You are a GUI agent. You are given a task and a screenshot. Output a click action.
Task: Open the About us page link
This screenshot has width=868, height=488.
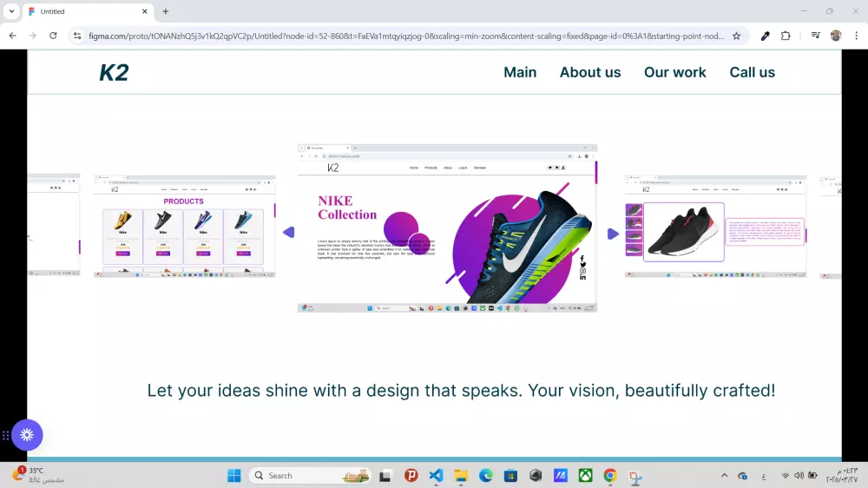click(590, 73)
